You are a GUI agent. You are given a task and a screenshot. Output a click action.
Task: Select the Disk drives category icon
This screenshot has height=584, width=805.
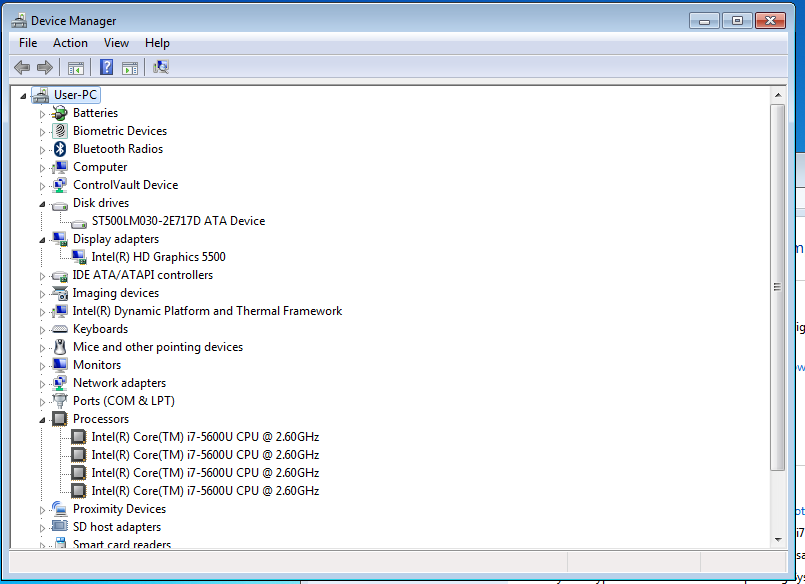60,204
